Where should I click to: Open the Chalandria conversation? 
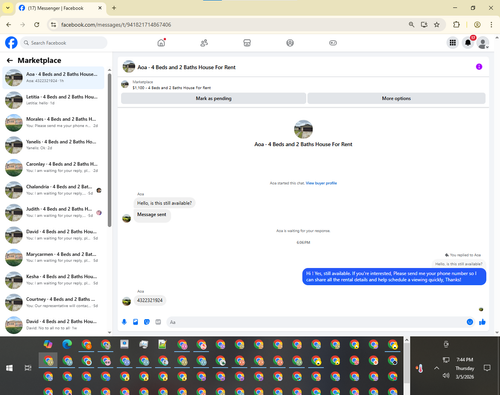(53, 190)
